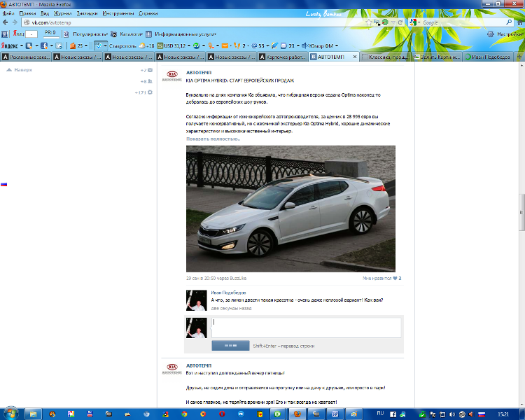Viewport: 525px width, 420px height.
Task: Click the Opera icon in the taskbar
Action: pos(222,414)
